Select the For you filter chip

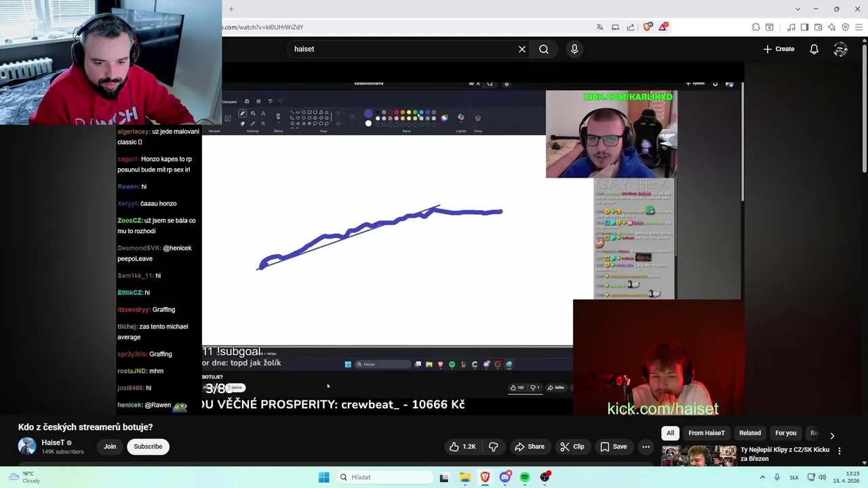tap(786, 433)
